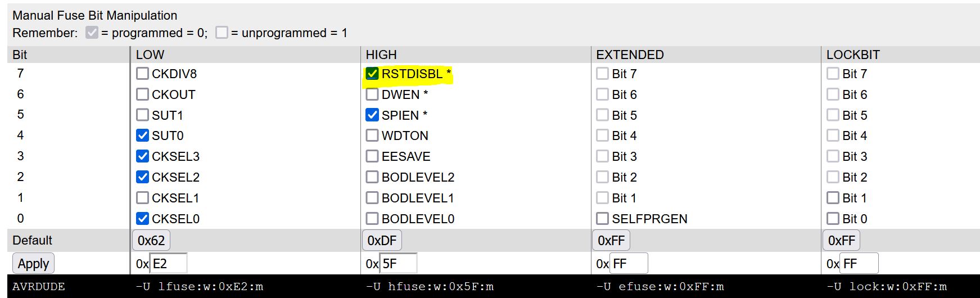Uncheck the SUT0 checkbox
This screenshot has height=298, width=980.
tap(143, 136)
